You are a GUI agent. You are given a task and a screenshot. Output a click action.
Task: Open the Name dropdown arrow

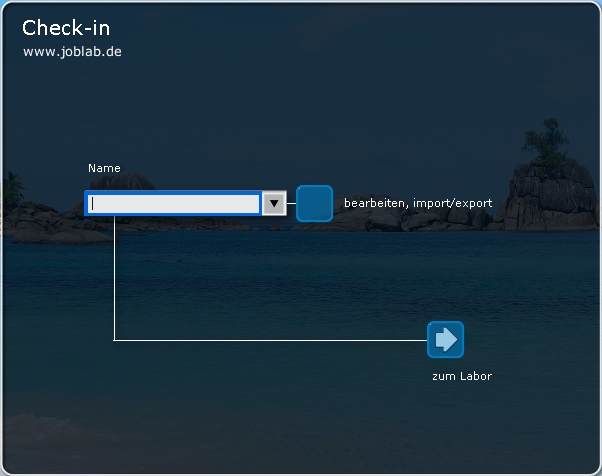click(274, 204)
